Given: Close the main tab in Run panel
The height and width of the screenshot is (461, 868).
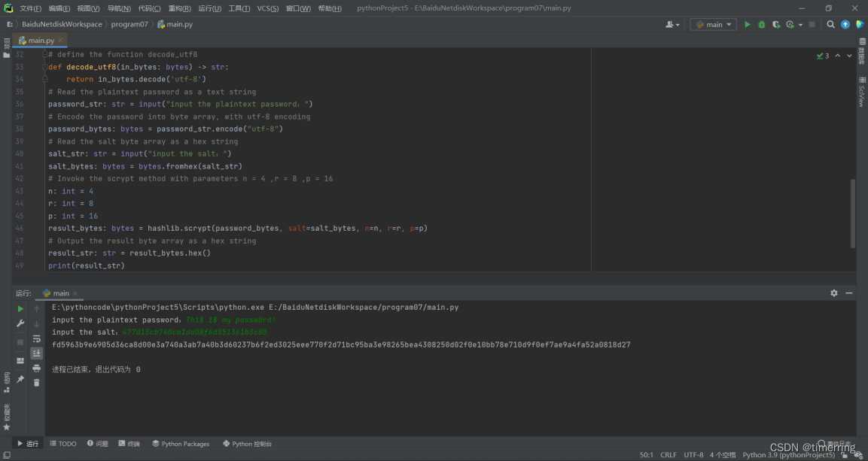Looking at the screenshot, I should pos(75,293).
